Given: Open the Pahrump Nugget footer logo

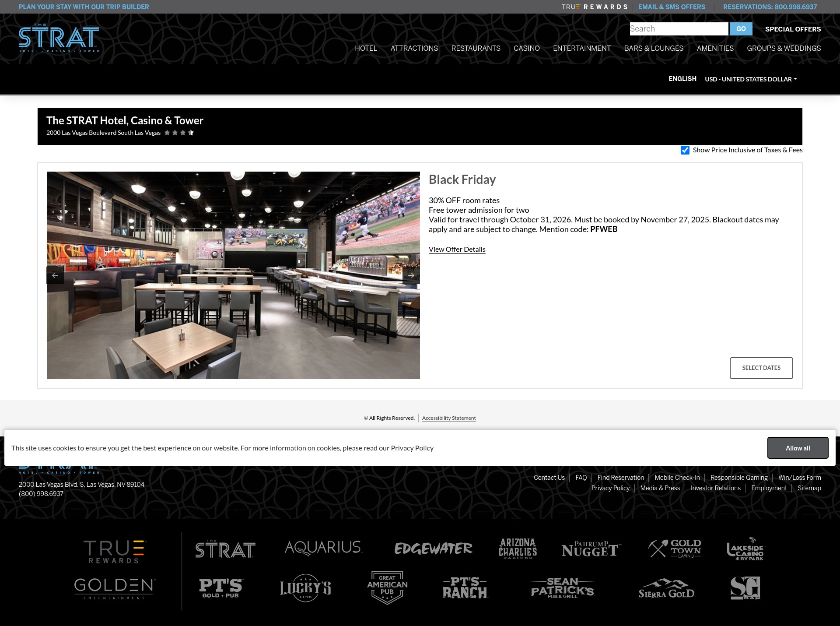Looking at the screenshot, I should click(591, 549).
